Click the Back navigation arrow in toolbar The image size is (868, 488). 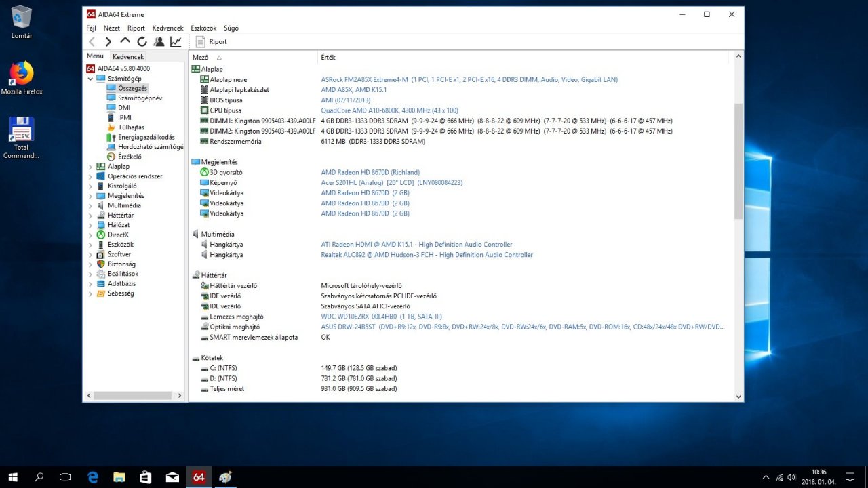(92, 41)
